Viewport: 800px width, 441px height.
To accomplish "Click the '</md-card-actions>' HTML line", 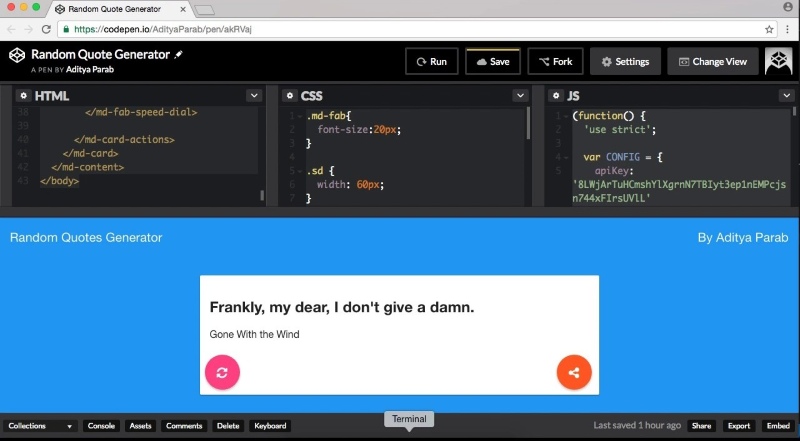I will 124,139.
